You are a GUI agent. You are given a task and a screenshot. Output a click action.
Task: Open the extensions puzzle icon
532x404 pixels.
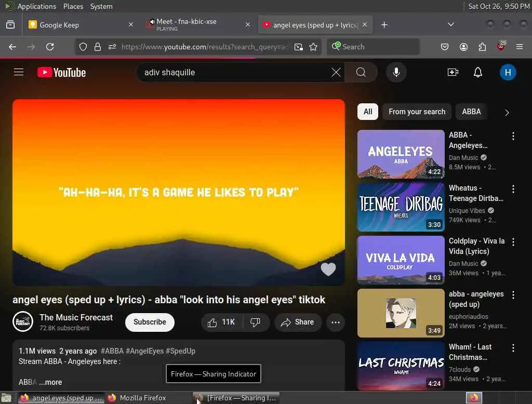pos(482,47)
